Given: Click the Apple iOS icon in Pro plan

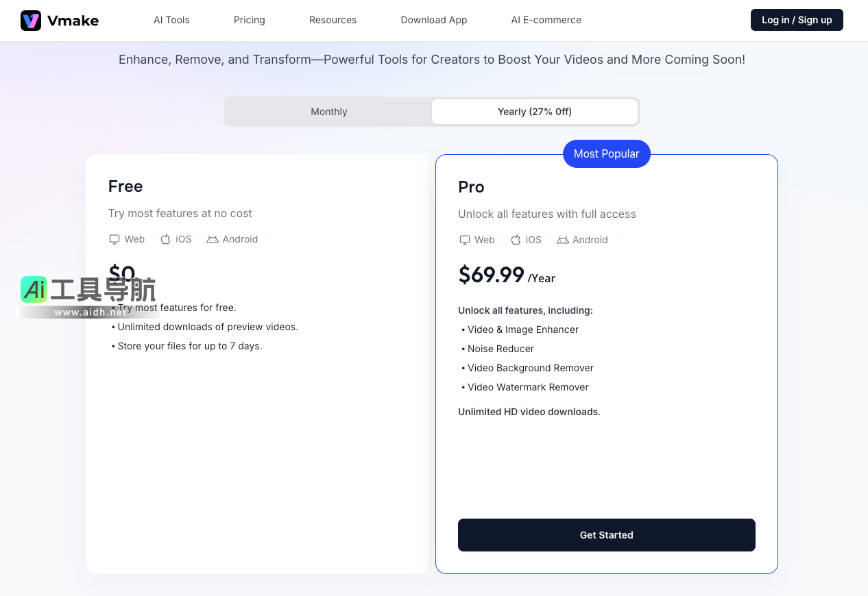Looking at the screenshot, I should (x=516, y=240).
